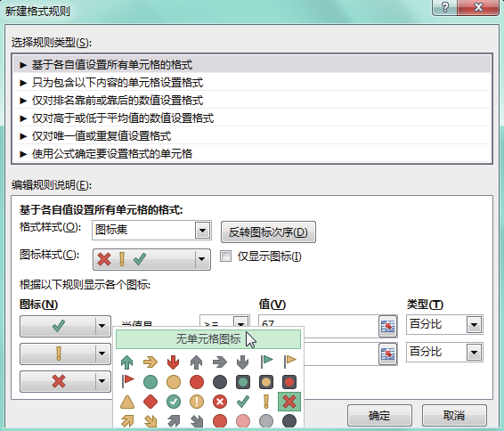Viewport: 504px width, 431px height.
Task: Select the green flag icon
Action: 266,362
